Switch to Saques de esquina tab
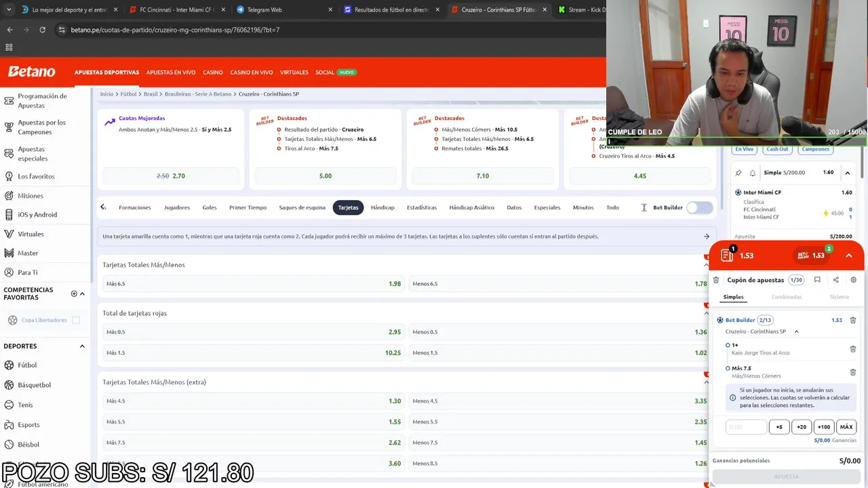 [x=302, y=207]
